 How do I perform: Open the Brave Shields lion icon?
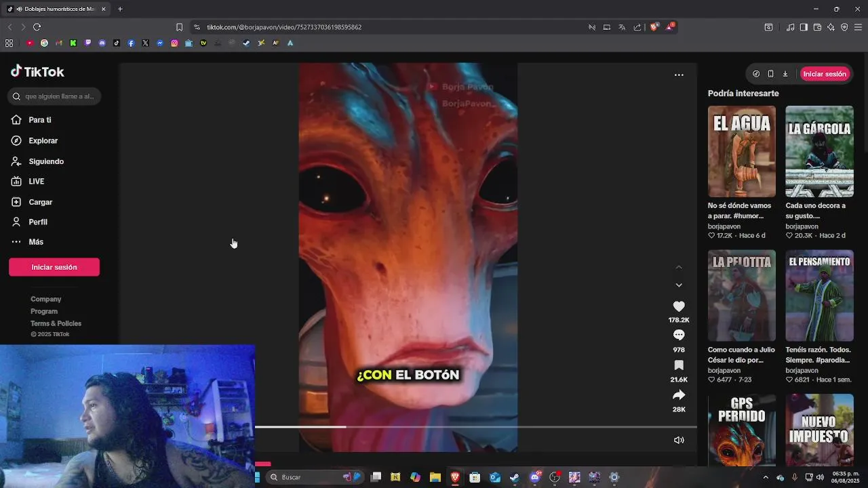(x=654, y=27)
